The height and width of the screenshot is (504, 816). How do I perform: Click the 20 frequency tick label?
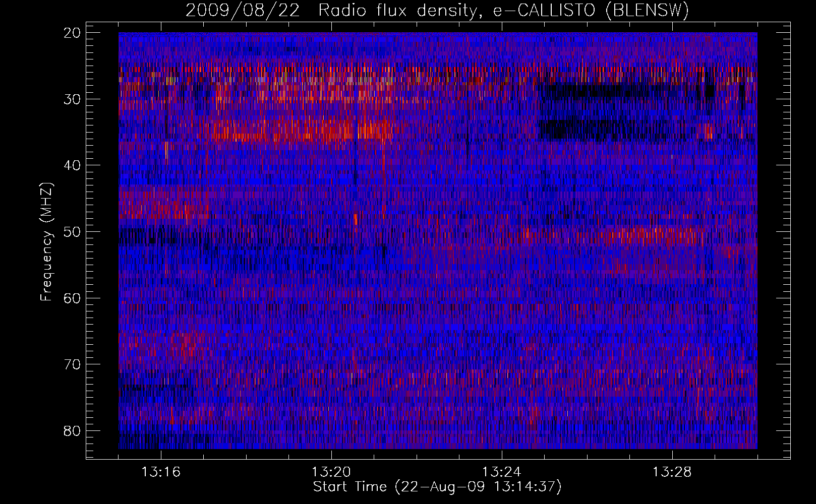72,33
